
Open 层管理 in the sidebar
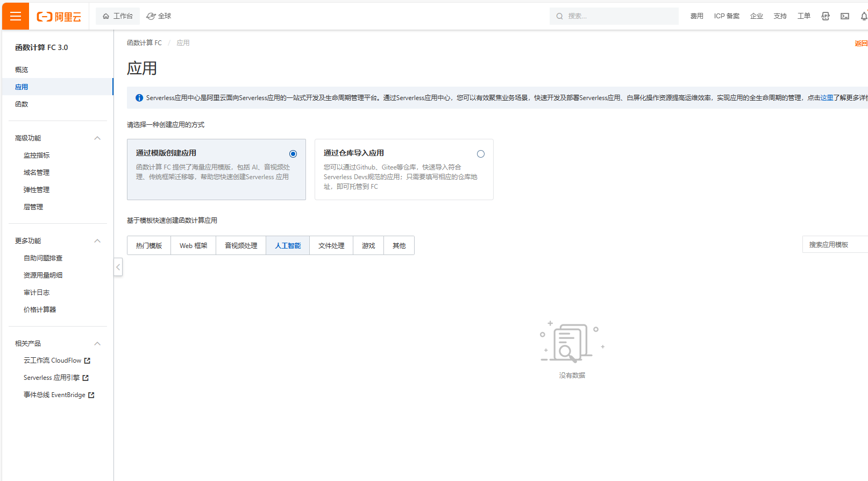tap(33, 207)
